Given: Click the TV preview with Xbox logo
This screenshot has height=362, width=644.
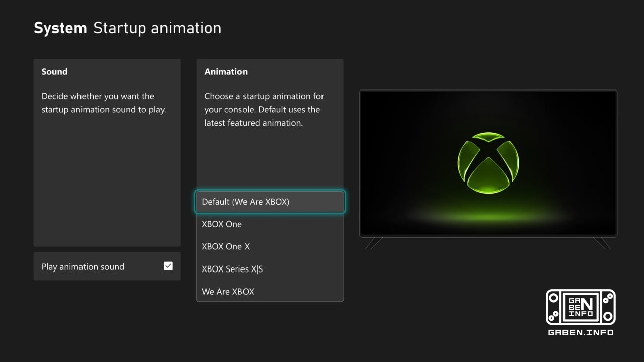Looking at the screenshot, I should pyautogui.click(x=488, y=163).
